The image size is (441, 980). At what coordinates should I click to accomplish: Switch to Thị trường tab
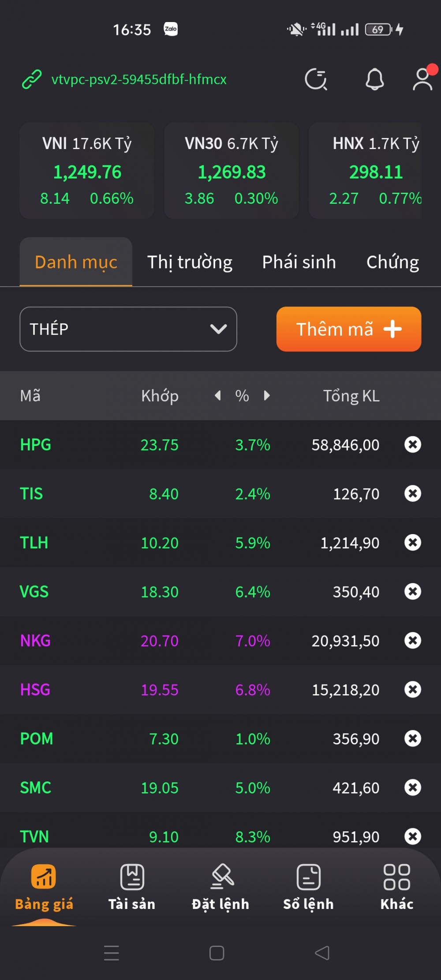click(190, 262)
